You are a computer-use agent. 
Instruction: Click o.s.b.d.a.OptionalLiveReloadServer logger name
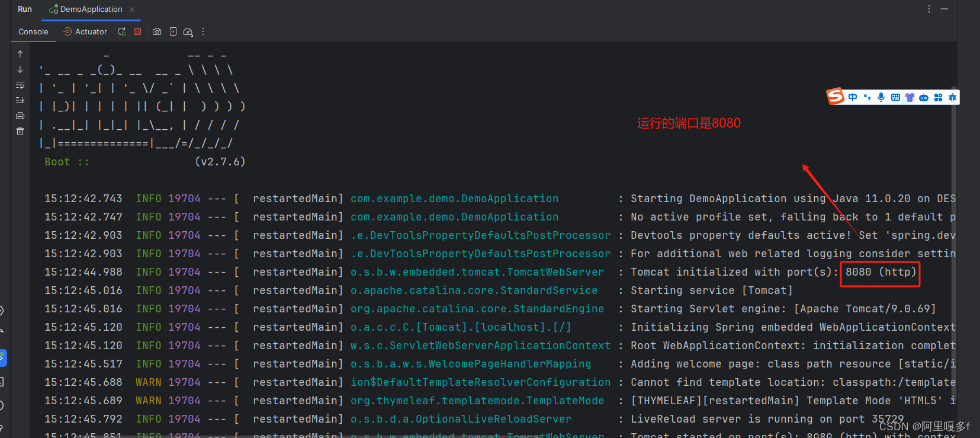pos(461,419)
